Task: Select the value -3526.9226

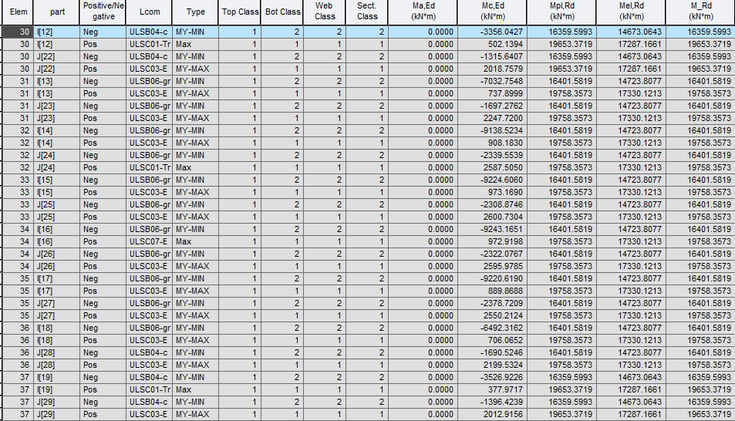Action: 492,377
